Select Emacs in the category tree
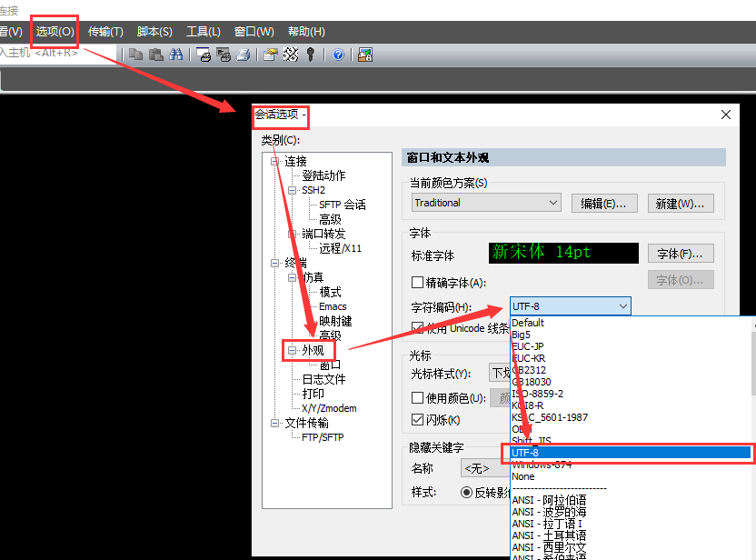756x560 pixels. pos(333,306)
